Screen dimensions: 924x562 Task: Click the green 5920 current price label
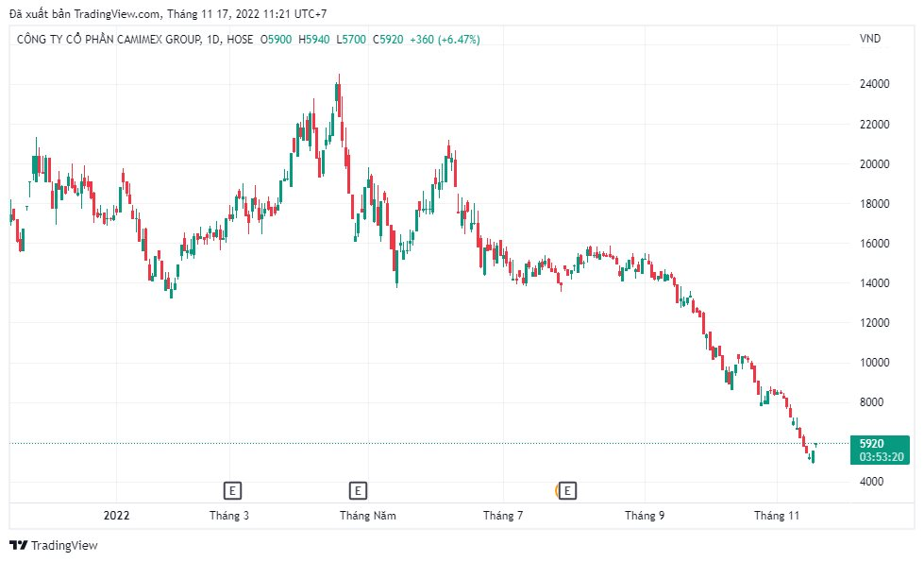tap(871, 444)
